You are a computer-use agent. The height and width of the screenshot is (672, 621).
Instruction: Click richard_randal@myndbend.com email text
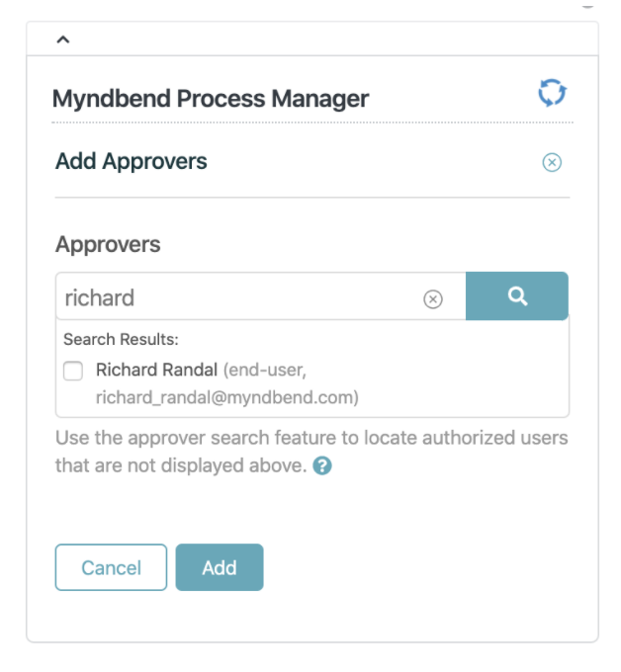pyautogui.click(x=225, y=397)
